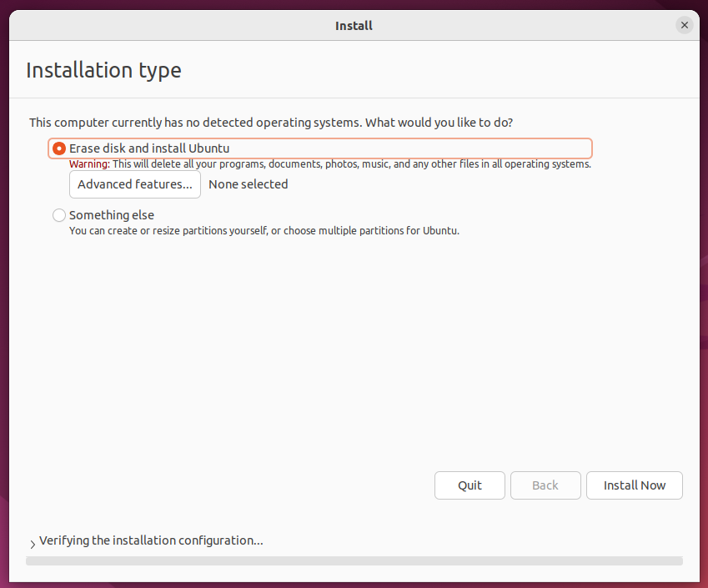This screenshot has width=708, height=588.
Task: Click the empty area below the options
Action: pyautogui.click(x=354, y=352)
